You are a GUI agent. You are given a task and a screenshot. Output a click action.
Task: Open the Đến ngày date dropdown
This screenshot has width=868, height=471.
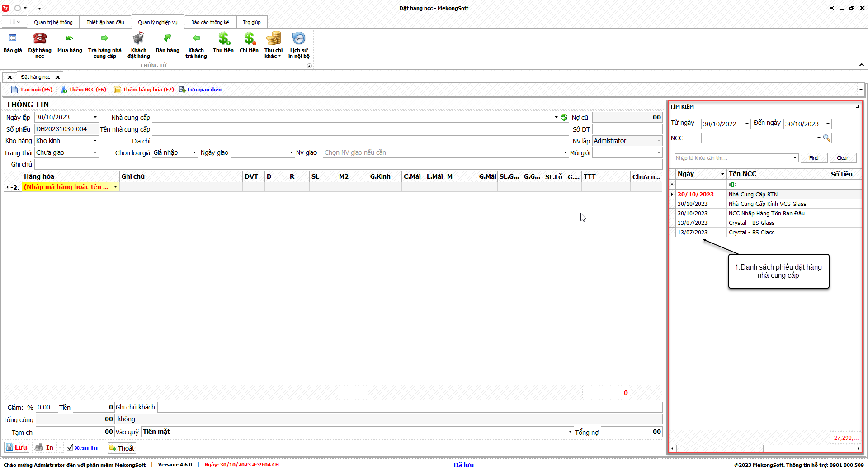pos(828,124)
